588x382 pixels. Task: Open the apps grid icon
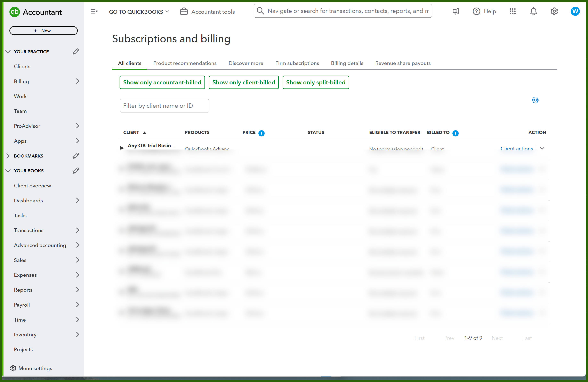512,11
